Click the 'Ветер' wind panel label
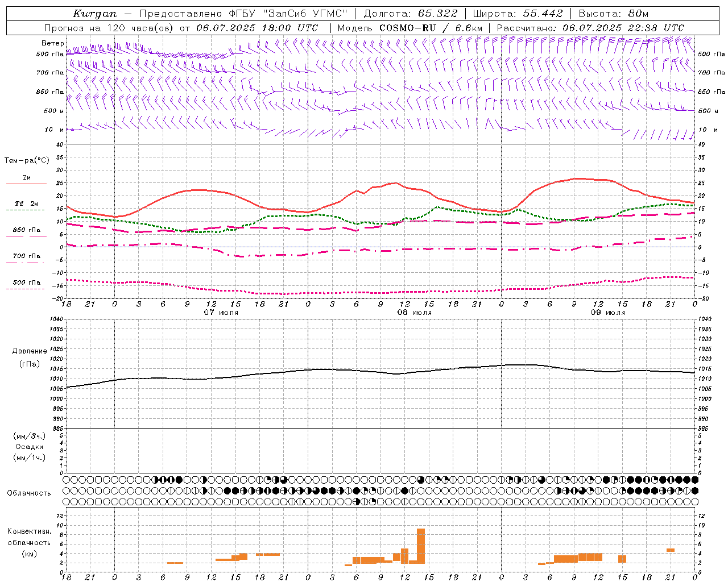The width and height of the screenshot is (728, 582). (52, 43)
